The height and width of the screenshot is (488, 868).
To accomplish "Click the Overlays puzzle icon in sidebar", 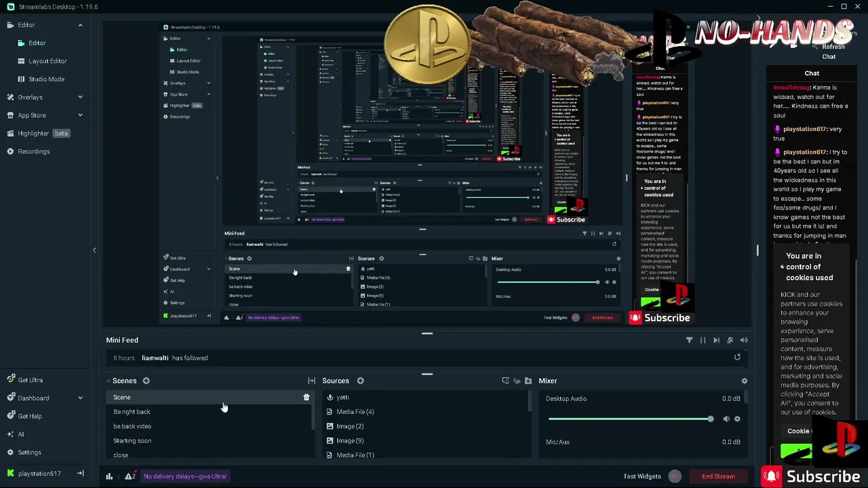I will tap(10, 98).
